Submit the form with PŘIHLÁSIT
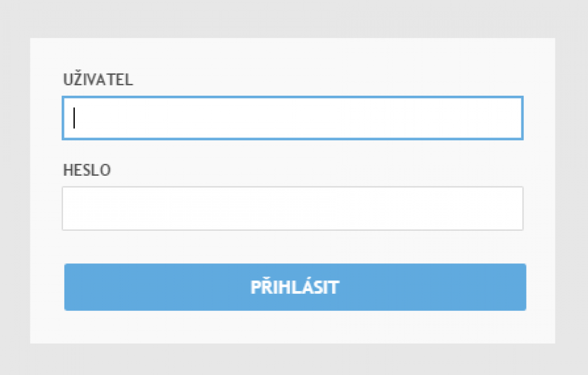 (x=295, y=287)
